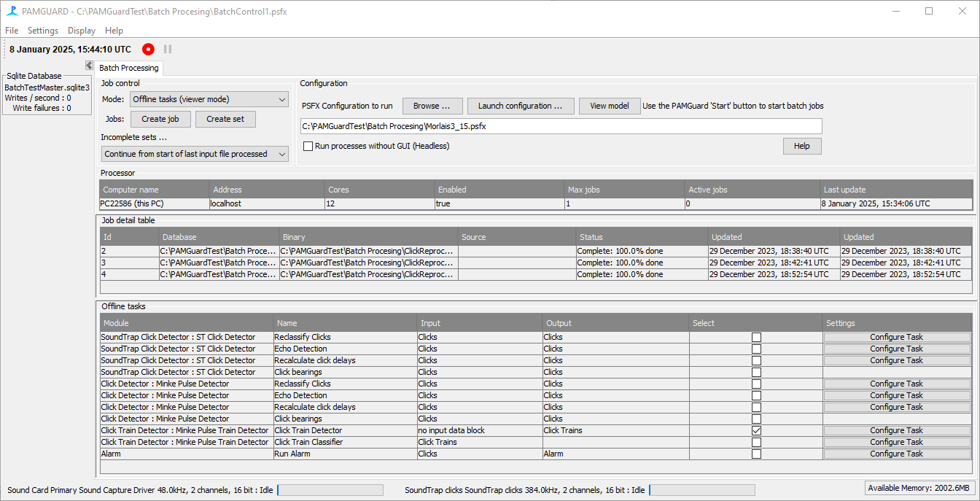The width and height of the screenshot is (980, 501).
Task: Open the Mode dropdown list
Action: (209, 99)
